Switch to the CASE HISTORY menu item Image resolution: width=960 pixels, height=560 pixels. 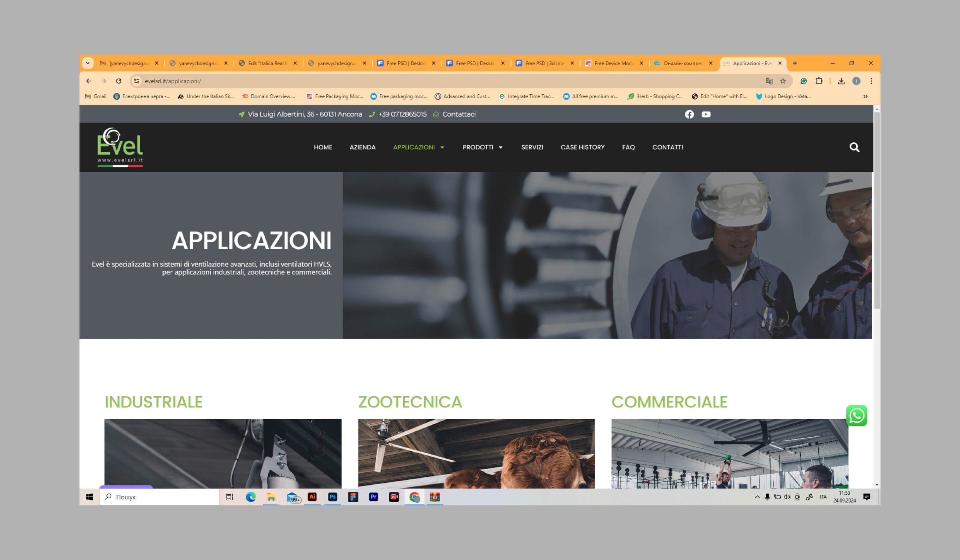(x=582, y=147)
